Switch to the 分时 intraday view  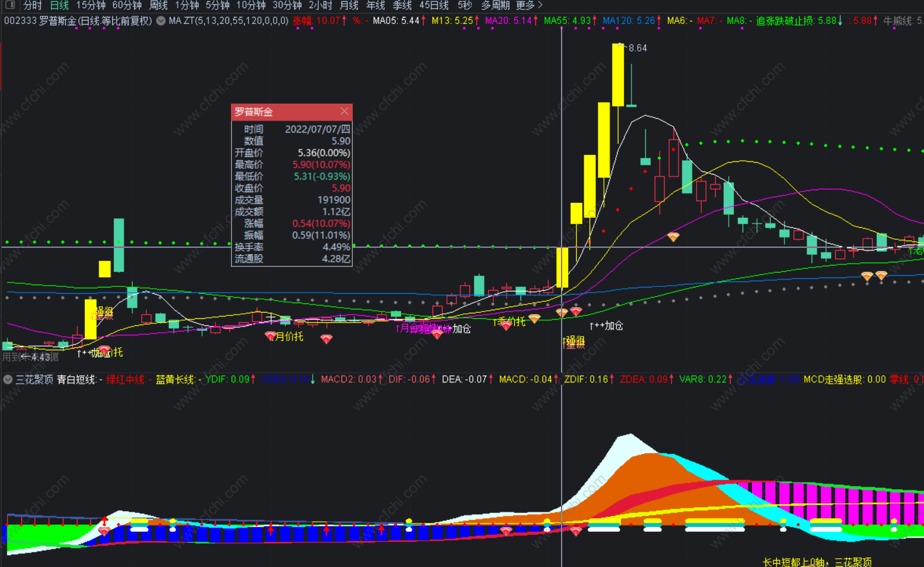pos(33,5)
